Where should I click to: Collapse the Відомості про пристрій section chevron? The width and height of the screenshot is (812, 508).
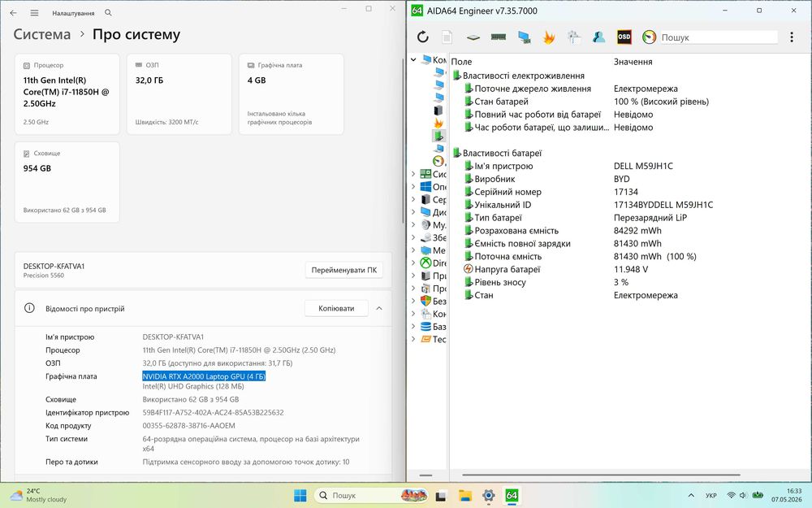(379, 308)
